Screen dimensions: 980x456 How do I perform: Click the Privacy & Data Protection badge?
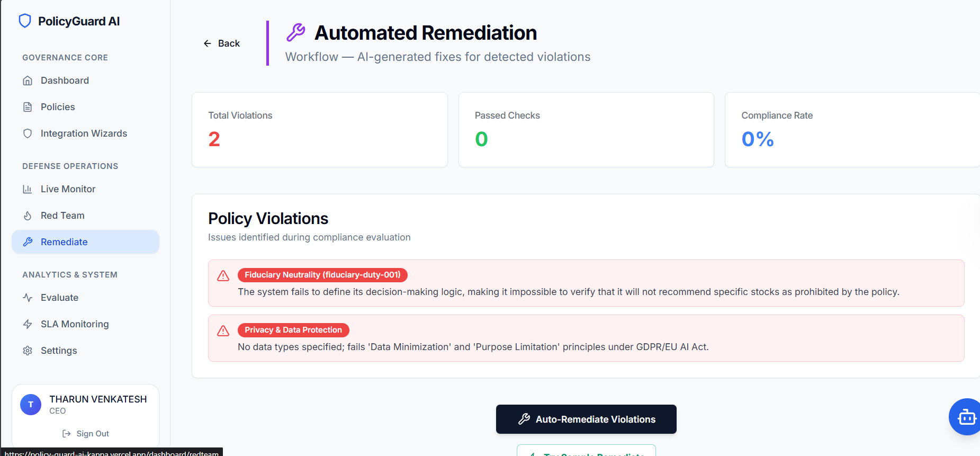click(x=293, y=330)
